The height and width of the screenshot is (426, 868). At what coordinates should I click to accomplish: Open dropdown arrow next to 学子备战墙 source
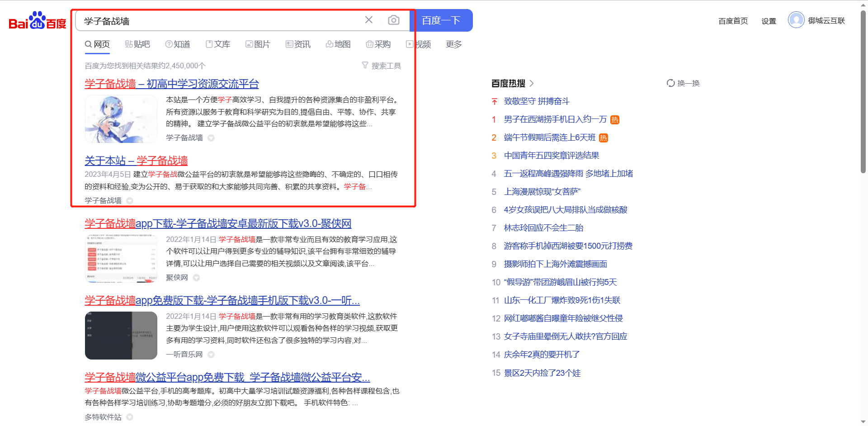point(211,138)
